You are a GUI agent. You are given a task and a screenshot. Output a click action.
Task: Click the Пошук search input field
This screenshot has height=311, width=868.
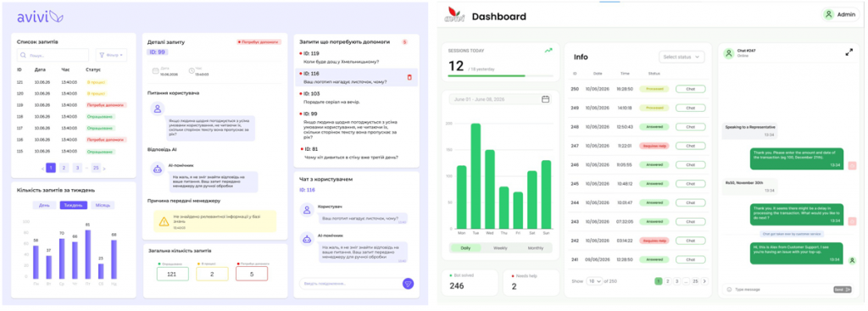click(x=53, y=55)
